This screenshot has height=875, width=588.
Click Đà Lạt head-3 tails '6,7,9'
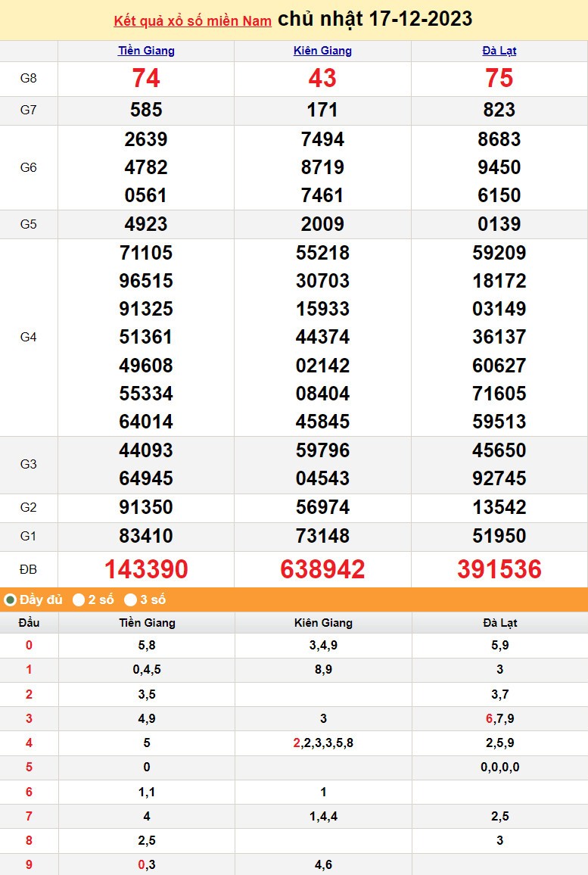(500, 719)
